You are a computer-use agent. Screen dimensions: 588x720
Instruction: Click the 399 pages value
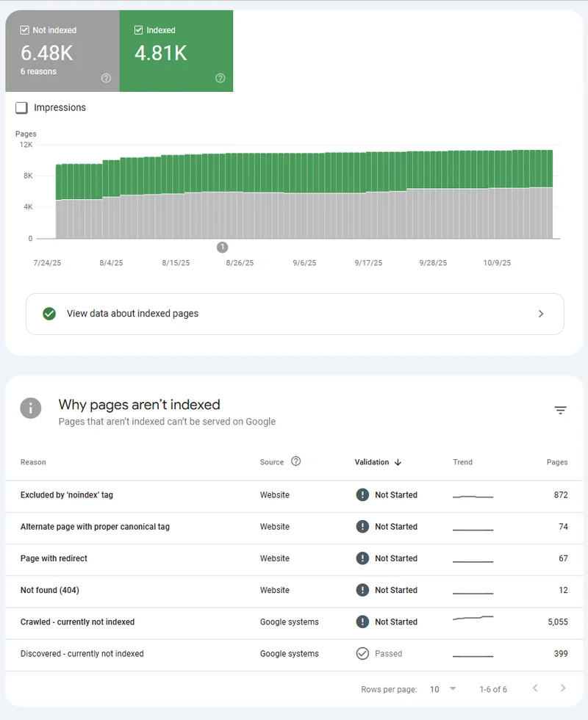click(x=561, y=653)
